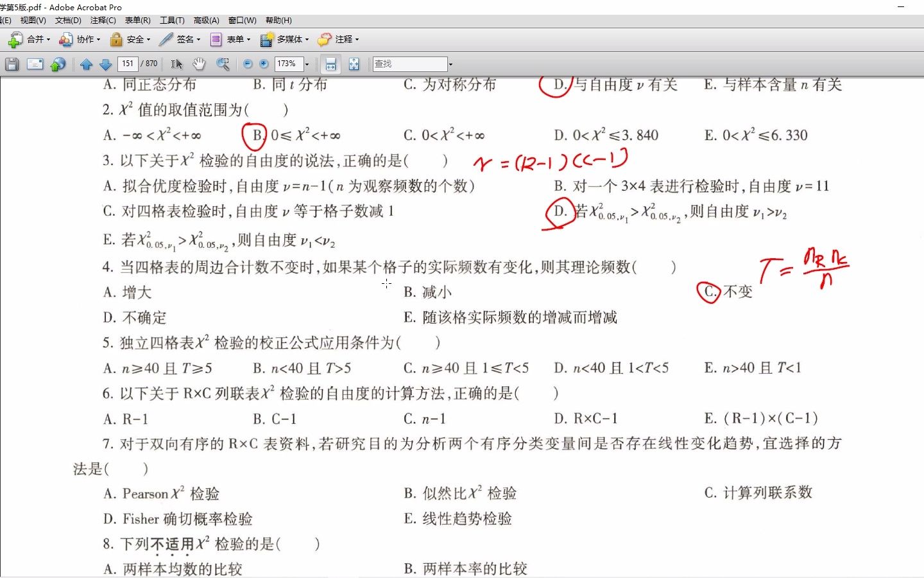The width and height of the screenshot is (924, 578).
Task: Click option 'E. (R-1)×(C-1)' in question 6
Action: (761, 419)
